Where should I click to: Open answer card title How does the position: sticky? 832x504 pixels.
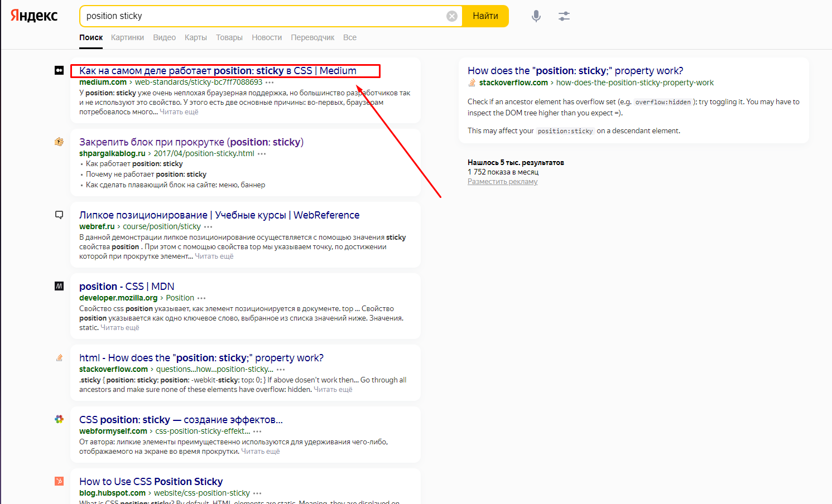pos(575,71)
